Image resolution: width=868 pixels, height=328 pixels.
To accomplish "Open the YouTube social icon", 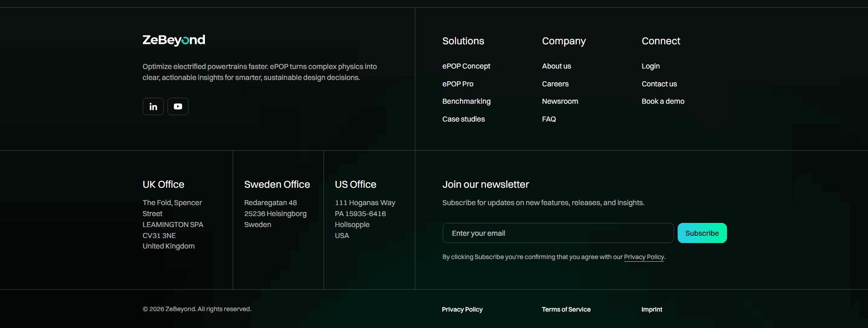I will coord(178,106).
